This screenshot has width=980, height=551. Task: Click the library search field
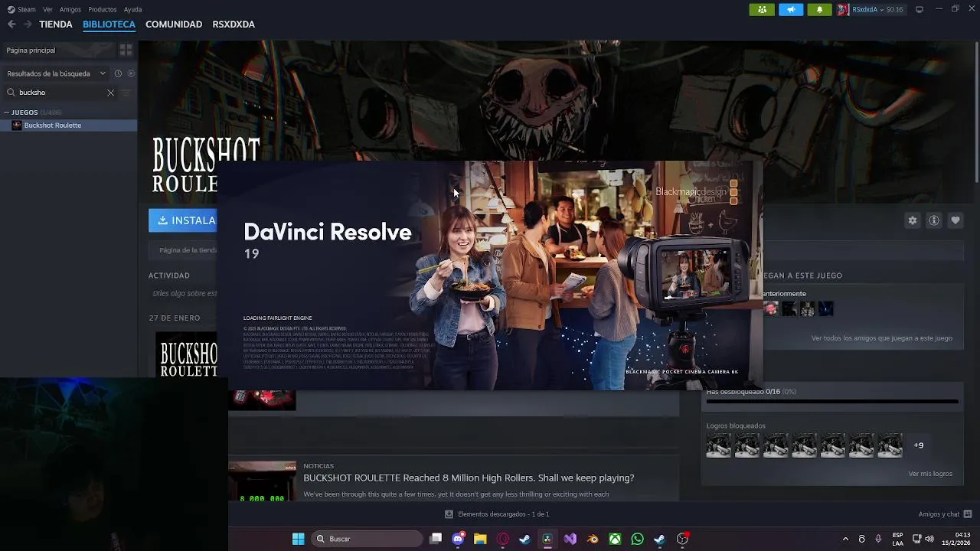(x=61, y=93)
